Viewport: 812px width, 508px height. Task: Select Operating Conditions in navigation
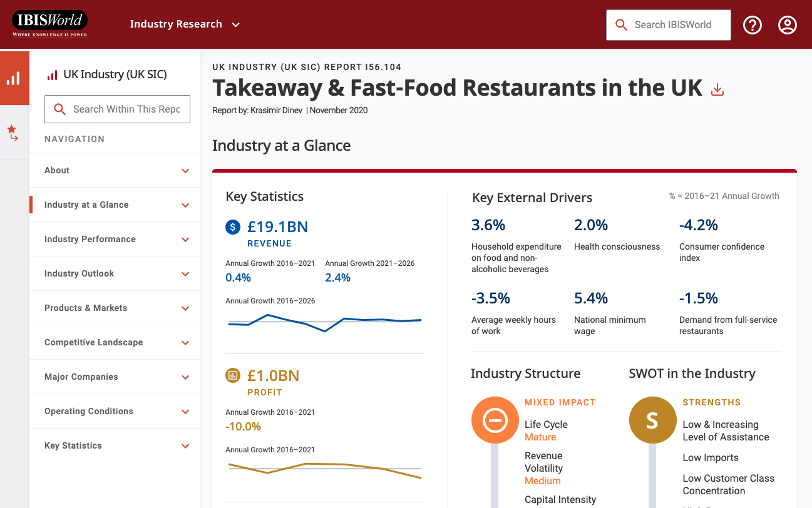tap(89, 411)
